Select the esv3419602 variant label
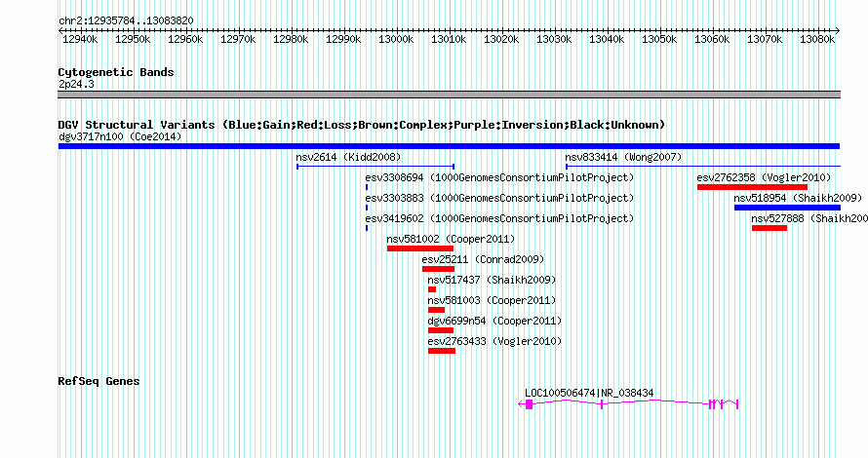868x458 pixels. coord(499,218)
